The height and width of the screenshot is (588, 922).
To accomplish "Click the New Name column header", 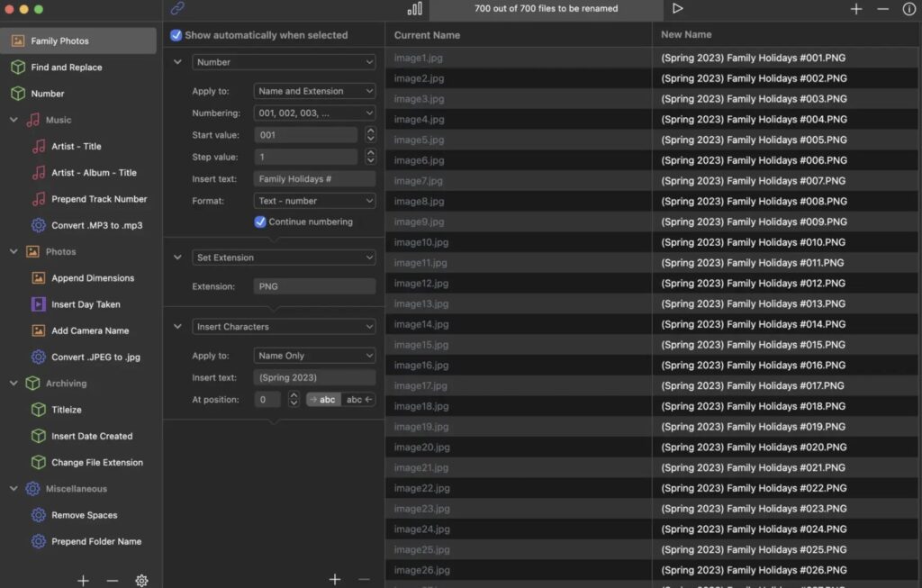I will click(686, 35).
